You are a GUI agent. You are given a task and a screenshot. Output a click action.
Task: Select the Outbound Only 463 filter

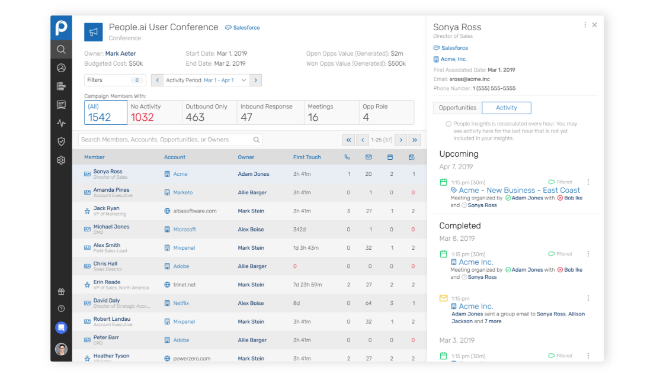pos(210,112)
